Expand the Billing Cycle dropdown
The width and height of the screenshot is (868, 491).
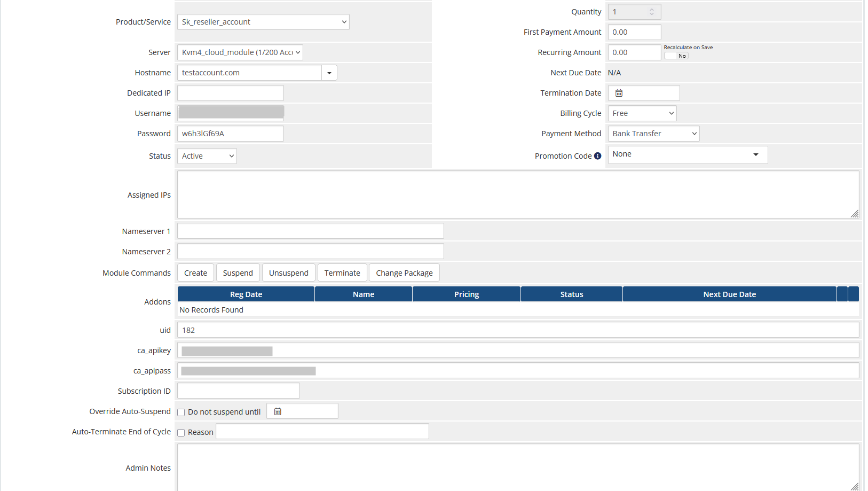(642, 113)
